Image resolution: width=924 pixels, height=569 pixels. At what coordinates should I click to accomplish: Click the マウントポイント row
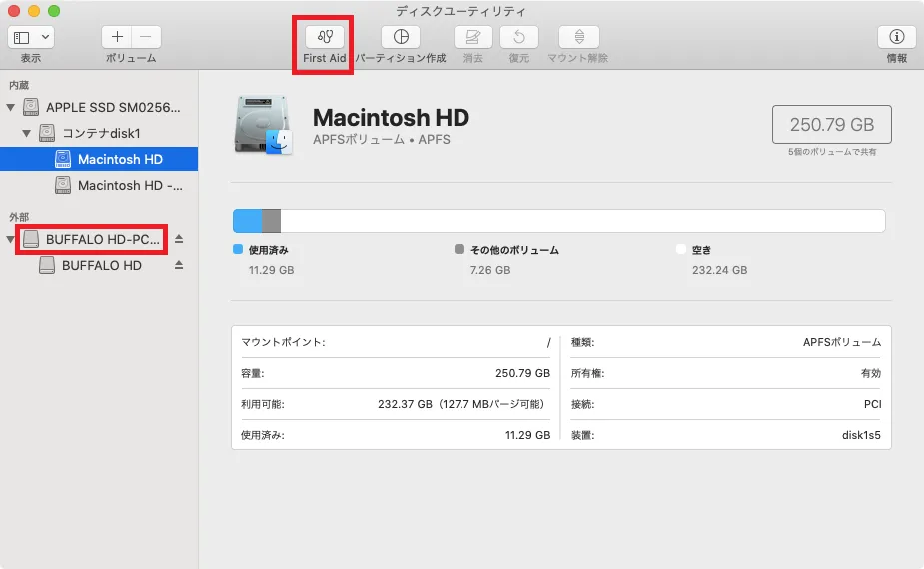click(396, 342)
